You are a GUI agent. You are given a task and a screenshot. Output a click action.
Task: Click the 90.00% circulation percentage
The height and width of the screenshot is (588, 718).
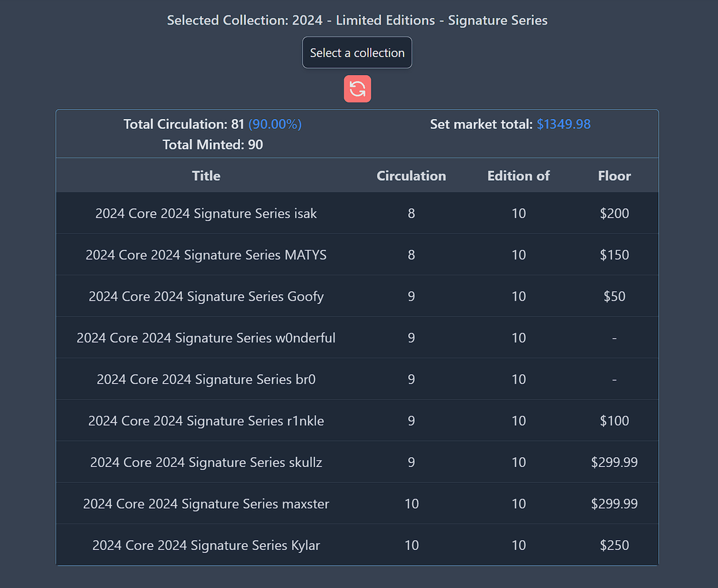[x=275, y=124]
